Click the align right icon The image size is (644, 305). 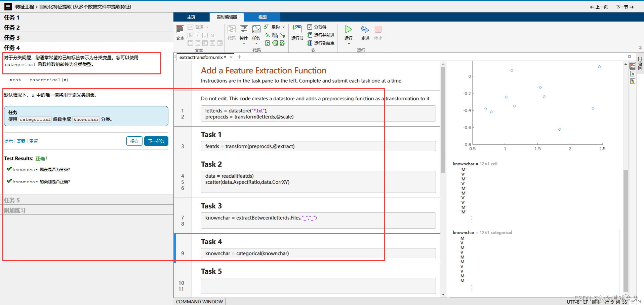tap(220, 43)
